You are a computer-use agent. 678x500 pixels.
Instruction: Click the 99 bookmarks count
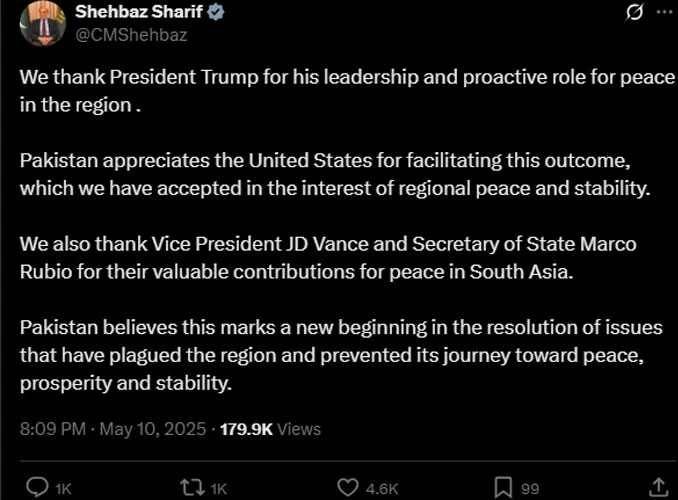531,488
